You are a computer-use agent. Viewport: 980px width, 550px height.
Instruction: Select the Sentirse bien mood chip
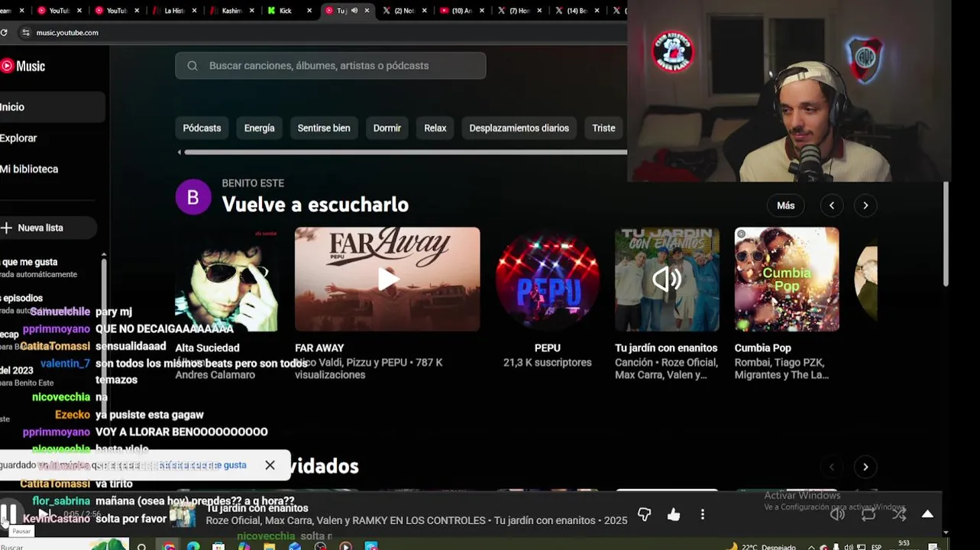324,128
